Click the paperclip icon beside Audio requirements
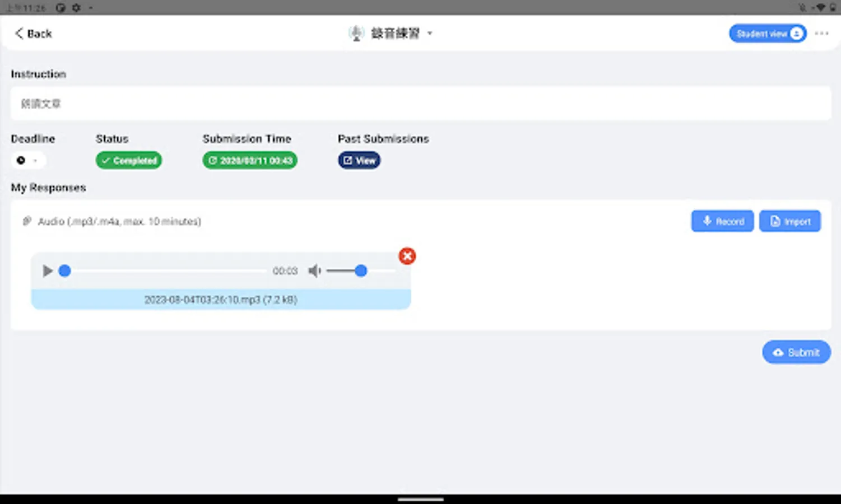This screenshot has width=841, height=504. [x=27, y=221]
